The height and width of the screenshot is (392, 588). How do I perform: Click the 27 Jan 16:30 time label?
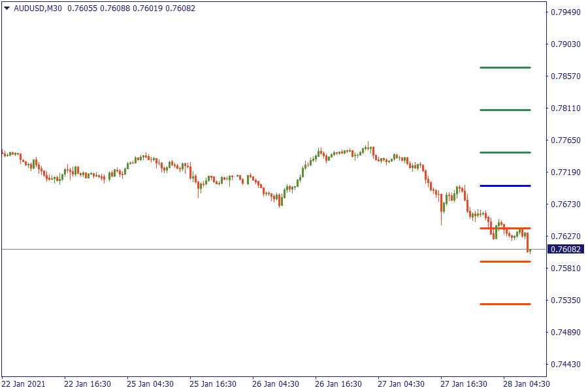(x=464, y=384)
